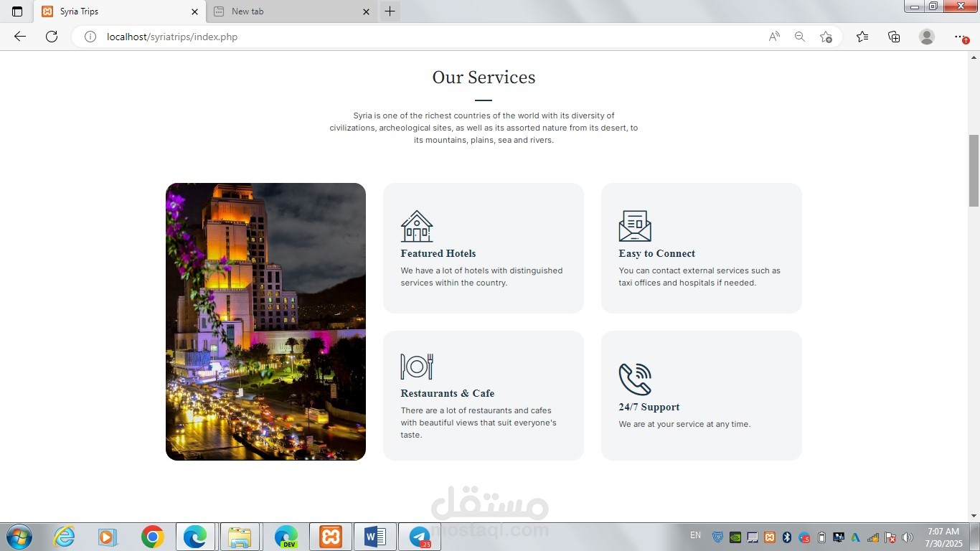Click the battery power tray icon
Screen dimensions: 980x551
click(x=821, y=537)
